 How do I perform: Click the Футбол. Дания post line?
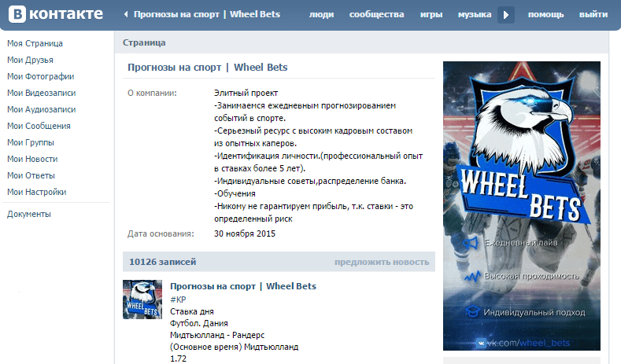point(199,323)
